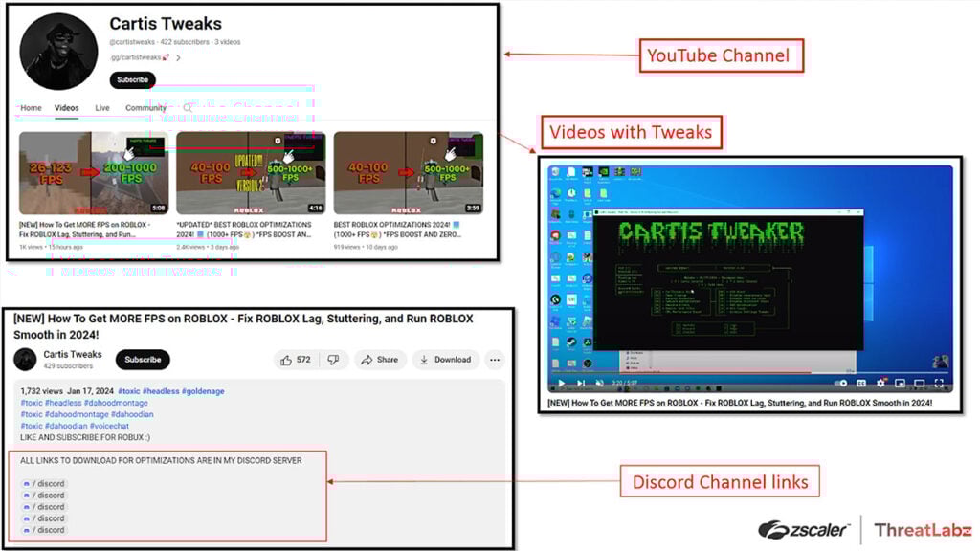Select the Live tab on the channel
Viewport: 980px width, 551px height.
pyautogui.click(x=102, y=107)
